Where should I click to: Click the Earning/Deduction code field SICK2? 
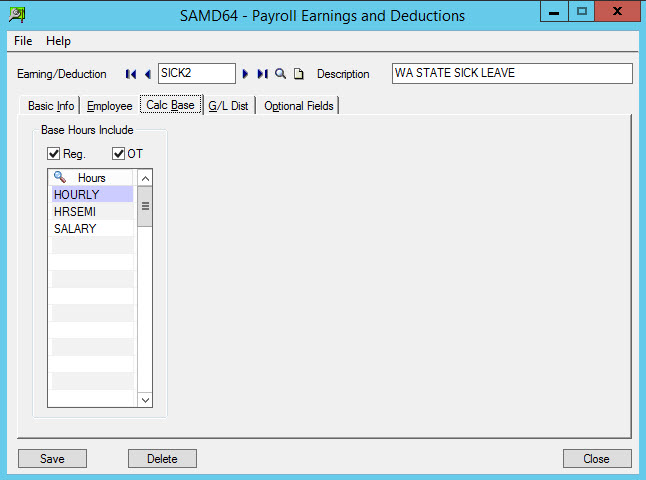click(x=197, y=73)
